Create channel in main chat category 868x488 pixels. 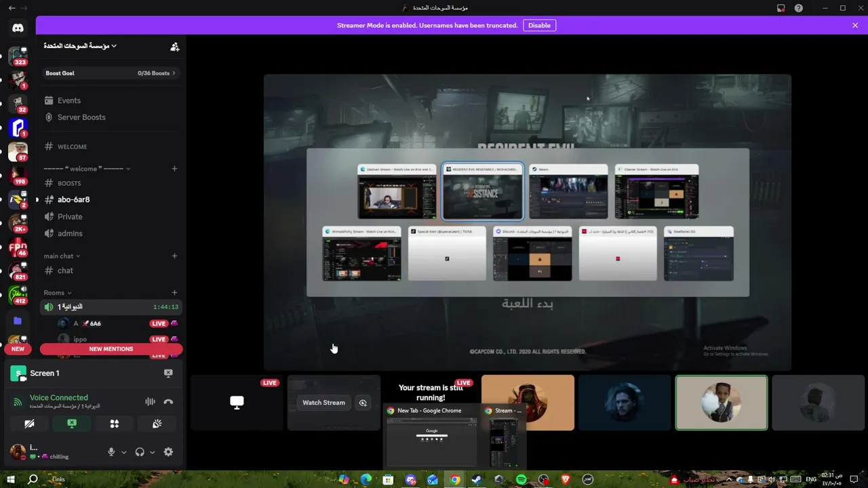coord(174,256)
